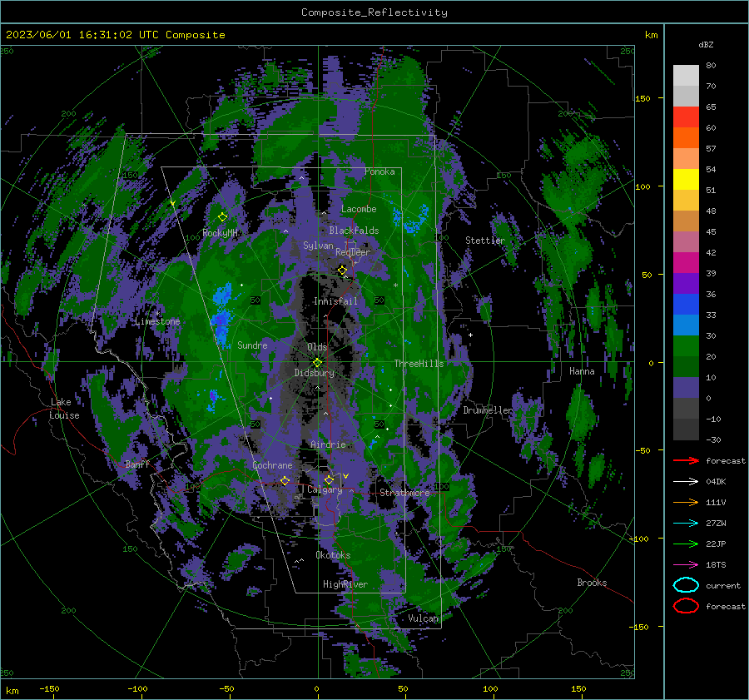Click the white 04DK arrow in legend

pos(686,482)
